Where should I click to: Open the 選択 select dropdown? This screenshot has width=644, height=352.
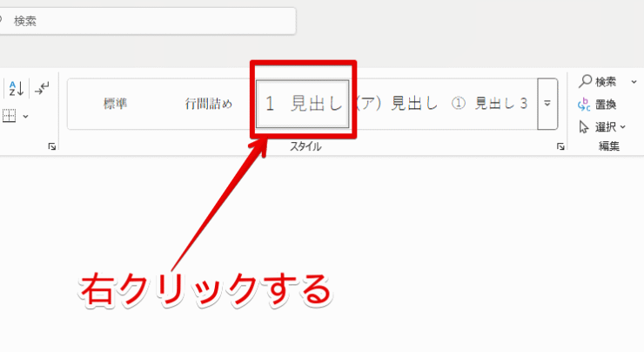(x=602, y=127)
